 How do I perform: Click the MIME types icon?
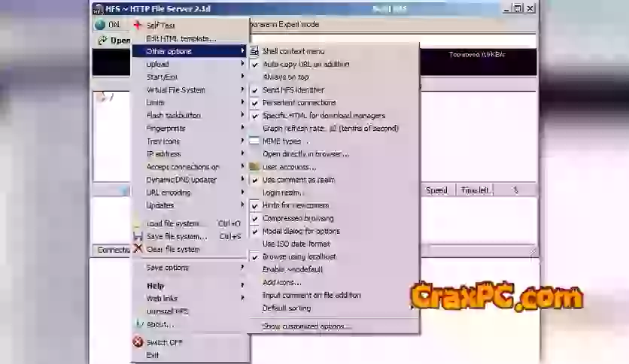point(254,141)
